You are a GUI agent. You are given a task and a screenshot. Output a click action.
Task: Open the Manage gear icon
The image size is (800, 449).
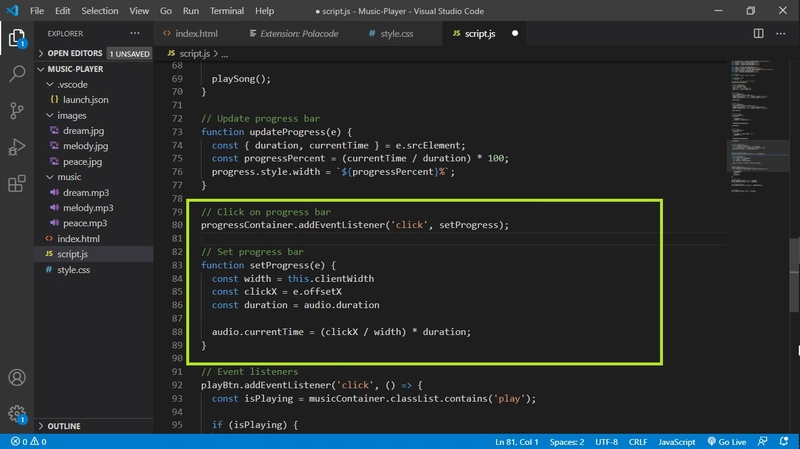(17, 413)
